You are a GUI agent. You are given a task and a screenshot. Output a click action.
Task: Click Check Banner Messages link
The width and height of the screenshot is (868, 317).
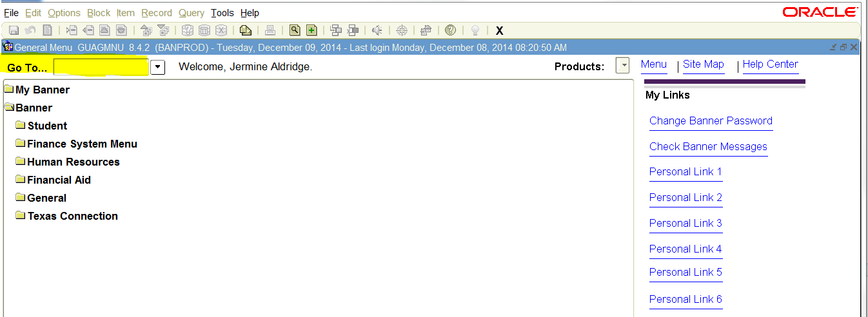coord(708,146)
